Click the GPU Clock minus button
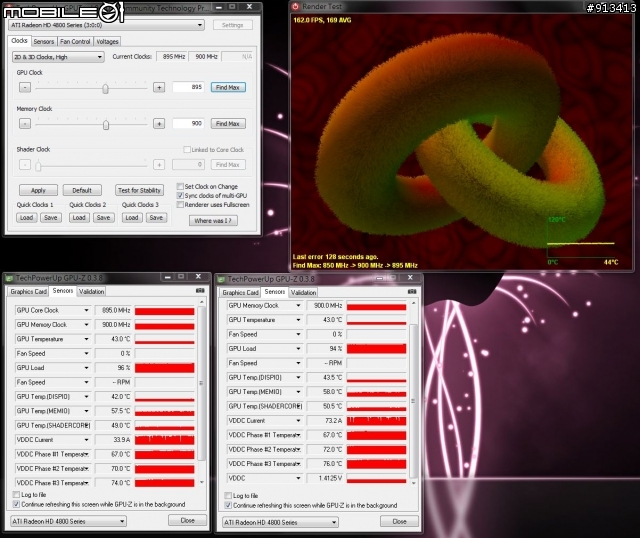 point(25,87)
